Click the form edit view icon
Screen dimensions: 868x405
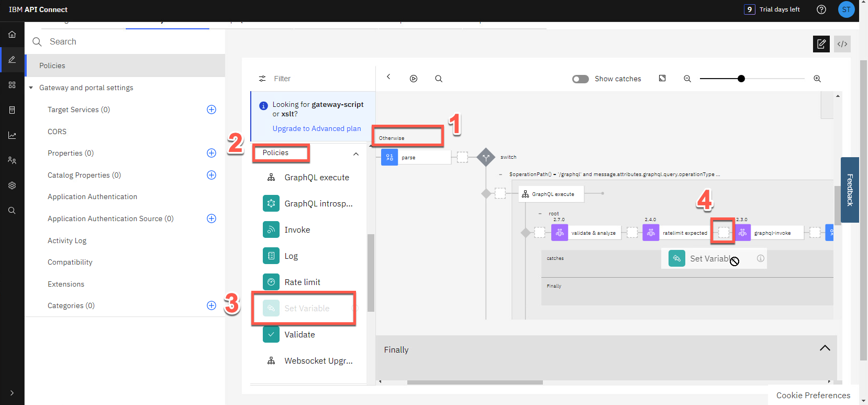tap(821, 44)
